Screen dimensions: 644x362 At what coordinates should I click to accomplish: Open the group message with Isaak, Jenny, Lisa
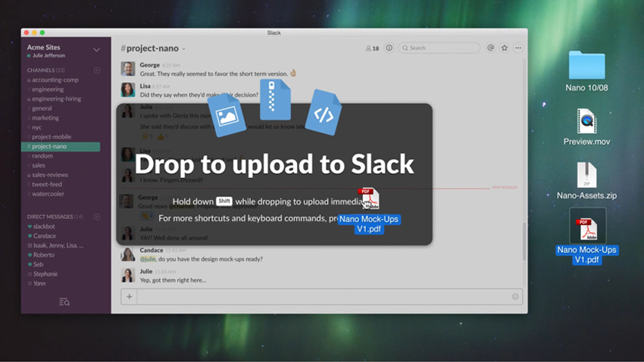58,245
